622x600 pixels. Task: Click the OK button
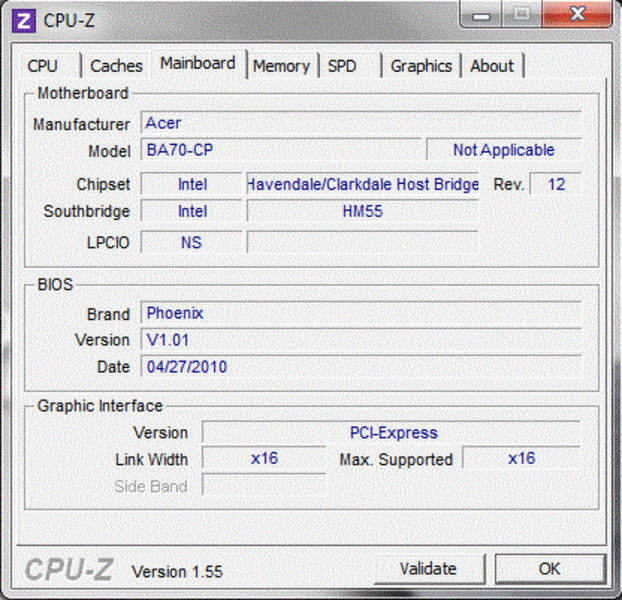pyautogui.click(x=550, y=569)
